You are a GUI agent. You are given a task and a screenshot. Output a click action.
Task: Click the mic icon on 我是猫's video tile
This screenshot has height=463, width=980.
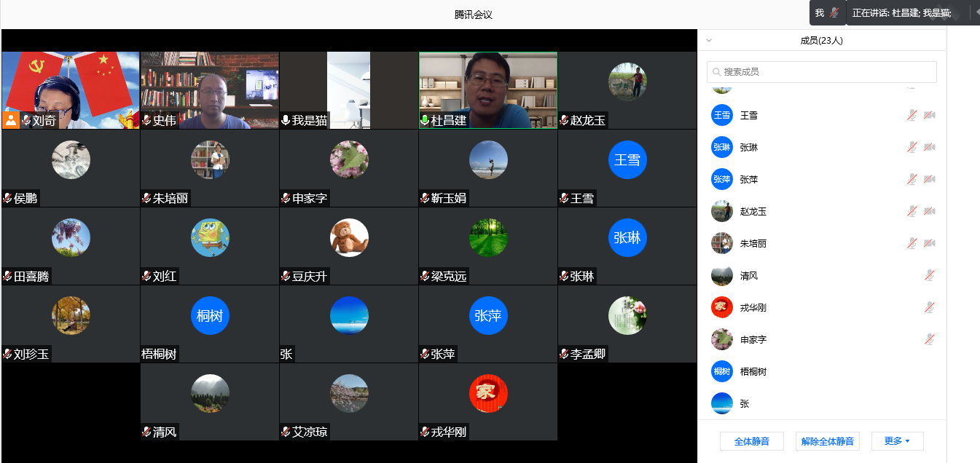tap(286, 121)
